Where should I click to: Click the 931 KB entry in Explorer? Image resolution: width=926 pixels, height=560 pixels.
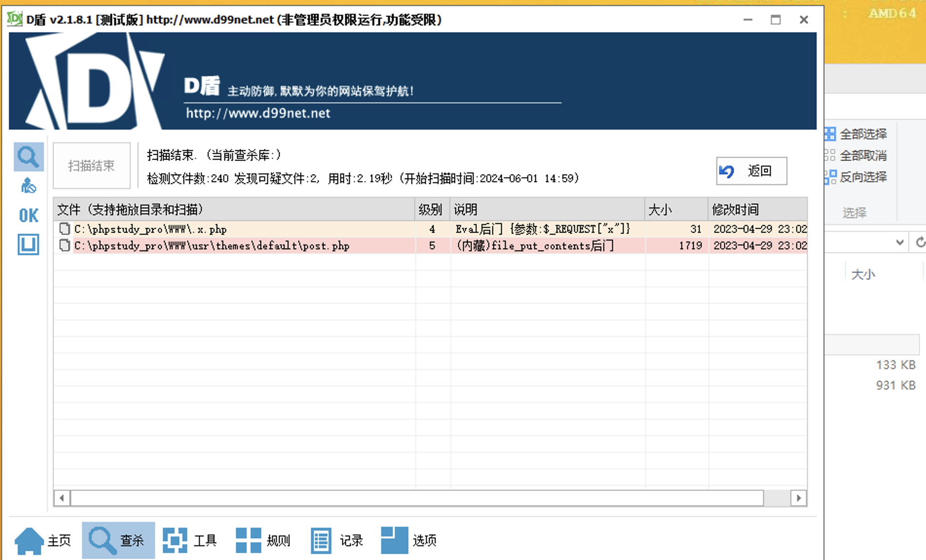[896, 385]
